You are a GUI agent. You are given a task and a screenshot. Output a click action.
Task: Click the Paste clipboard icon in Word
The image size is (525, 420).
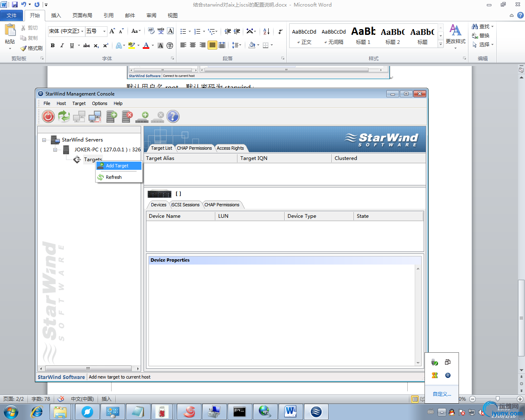coord(10,30)
